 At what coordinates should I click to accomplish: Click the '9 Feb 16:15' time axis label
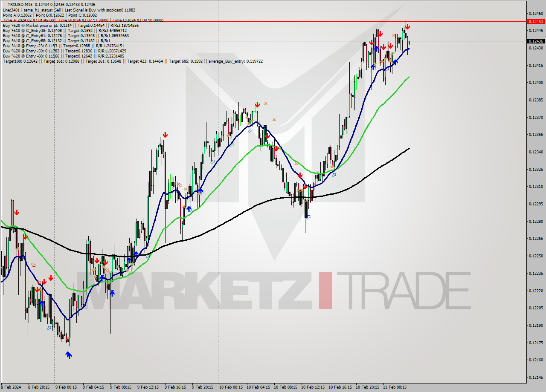(x=175, y=387)
